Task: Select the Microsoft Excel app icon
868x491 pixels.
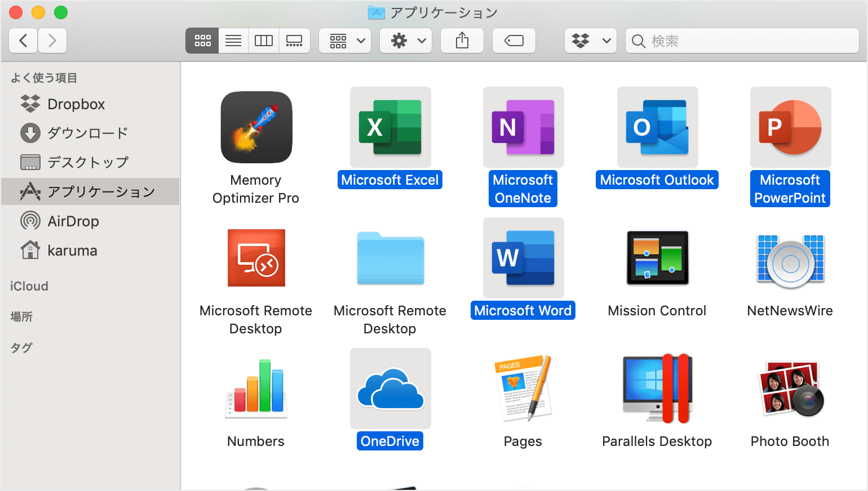Action: coord(391,127)
